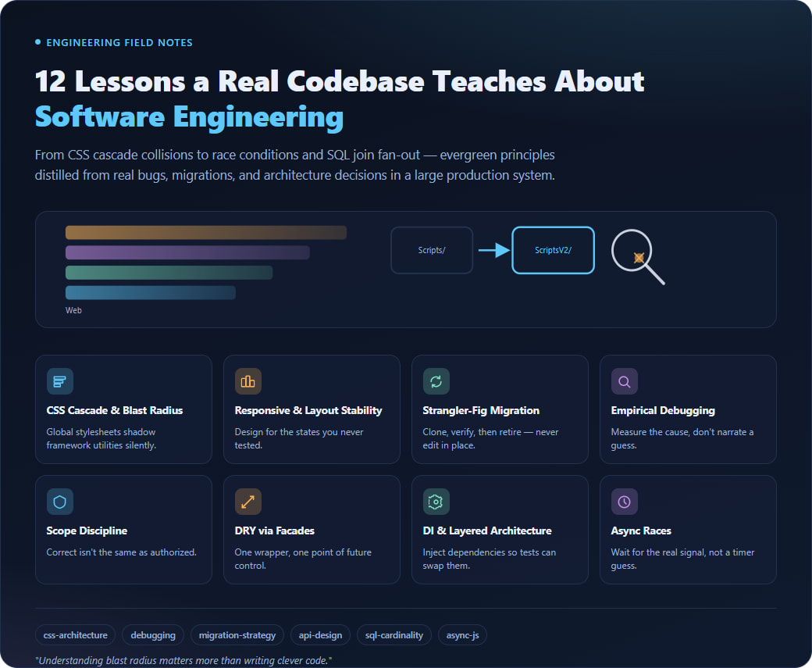Click the "Understanding blast radius matters" quote
The image size is (812, 668).
183,660
